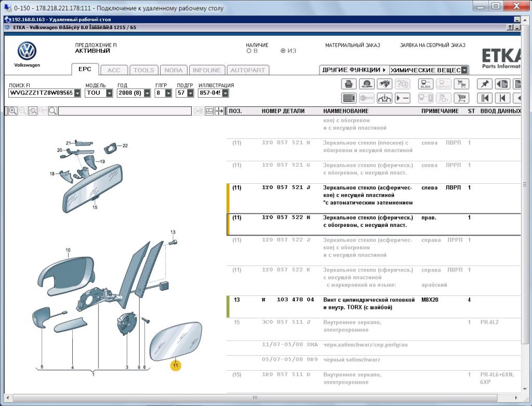Expand the ДРУГИЕ ФУНКЦИИ menu

click(x=354, y=70)
